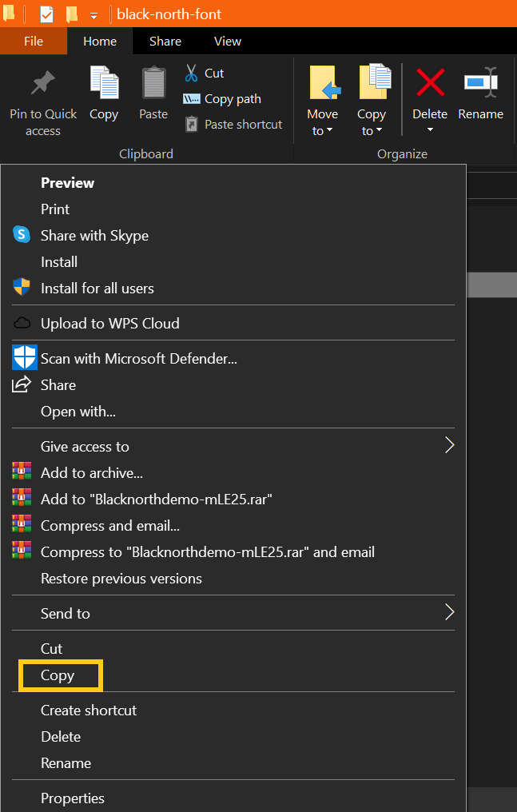This screenshot has width=517, height=812.
Task: Expand the Delete dropdown arrow
Action: point(430,130)
